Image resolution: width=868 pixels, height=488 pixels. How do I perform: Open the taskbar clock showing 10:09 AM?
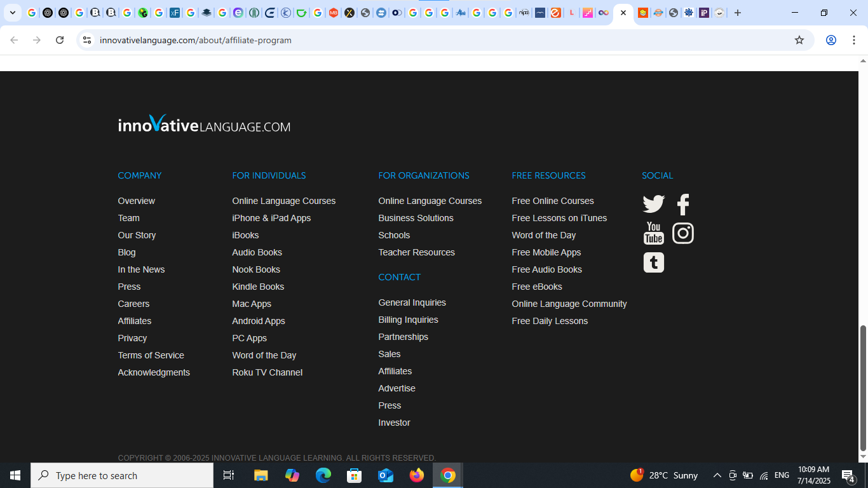(x=813, y=475)
